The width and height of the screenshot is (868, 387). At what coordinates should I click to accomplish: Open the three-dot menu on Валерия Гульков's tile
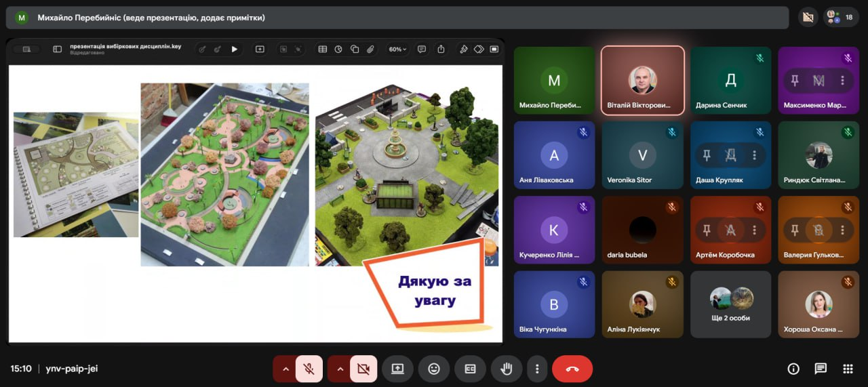click(x=842, y=230)
